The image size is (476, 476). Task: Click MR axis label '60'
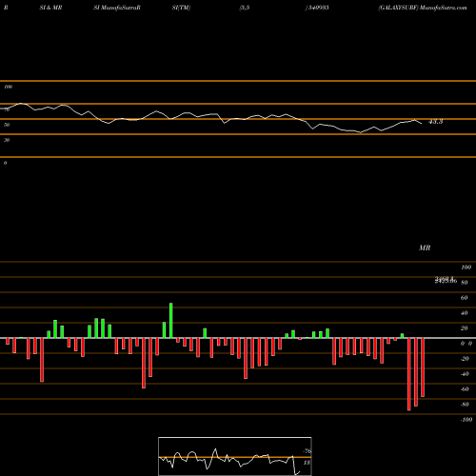(464, 298)
